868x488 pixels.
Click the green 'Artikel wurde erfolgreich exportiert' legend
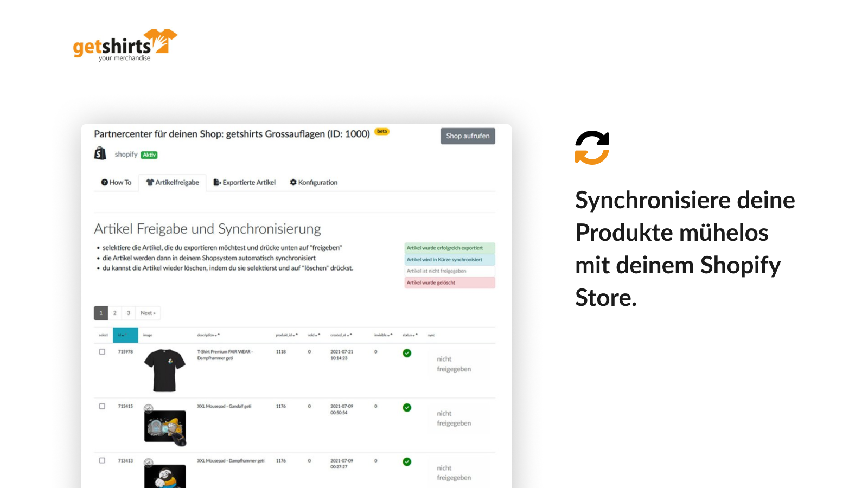click(x=450, y=248)
